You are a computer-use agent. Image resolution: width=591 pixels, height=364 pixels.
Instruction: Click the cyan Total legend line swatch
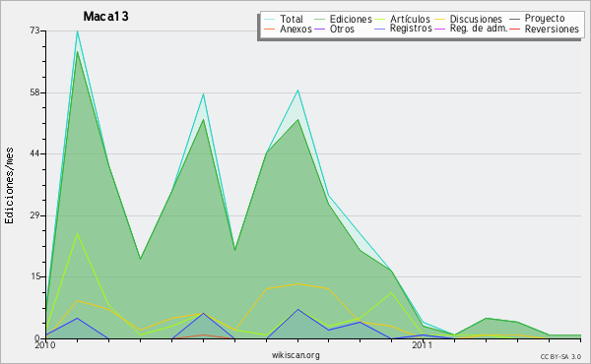tap(269, 19)
